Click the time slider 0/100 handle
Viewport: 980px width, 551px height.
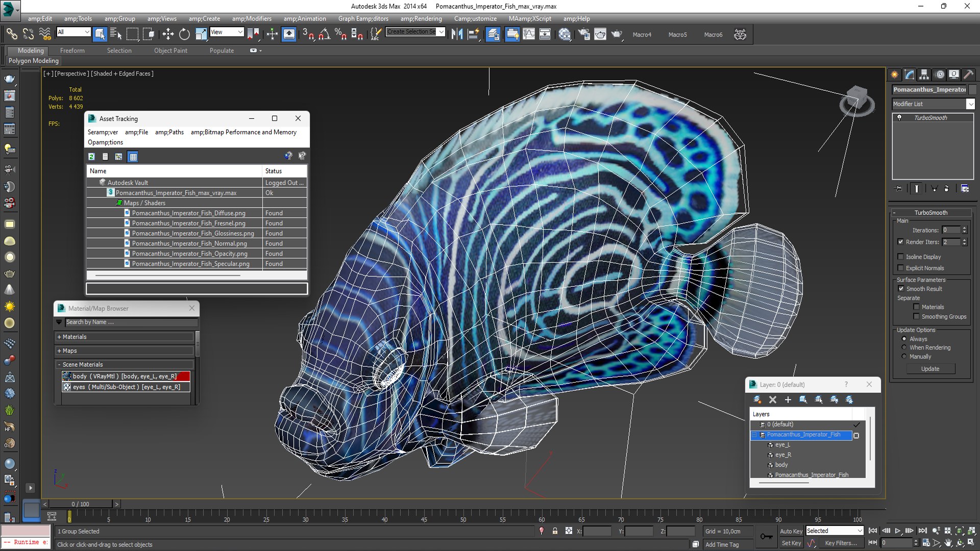(80, 504)
